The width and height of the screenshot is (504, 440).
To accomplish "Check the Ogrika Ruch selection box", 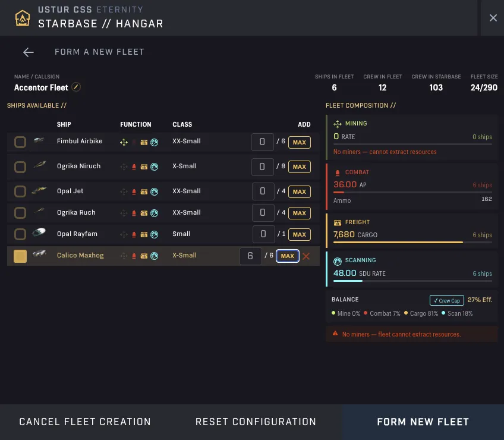I will tap(21, 213).
